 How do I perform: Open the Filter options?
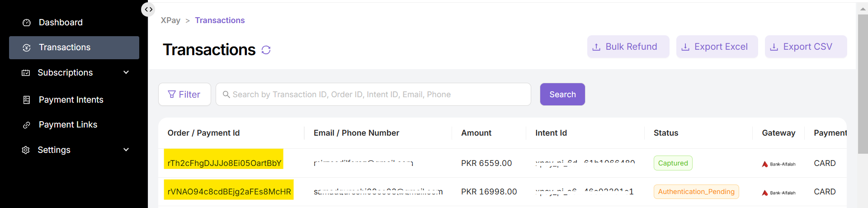[184, 95]
